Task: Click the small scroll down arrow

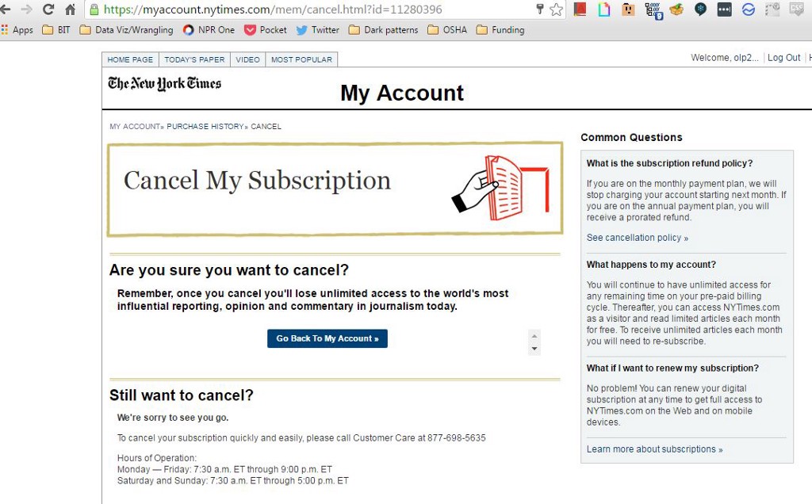Action: 534,349
